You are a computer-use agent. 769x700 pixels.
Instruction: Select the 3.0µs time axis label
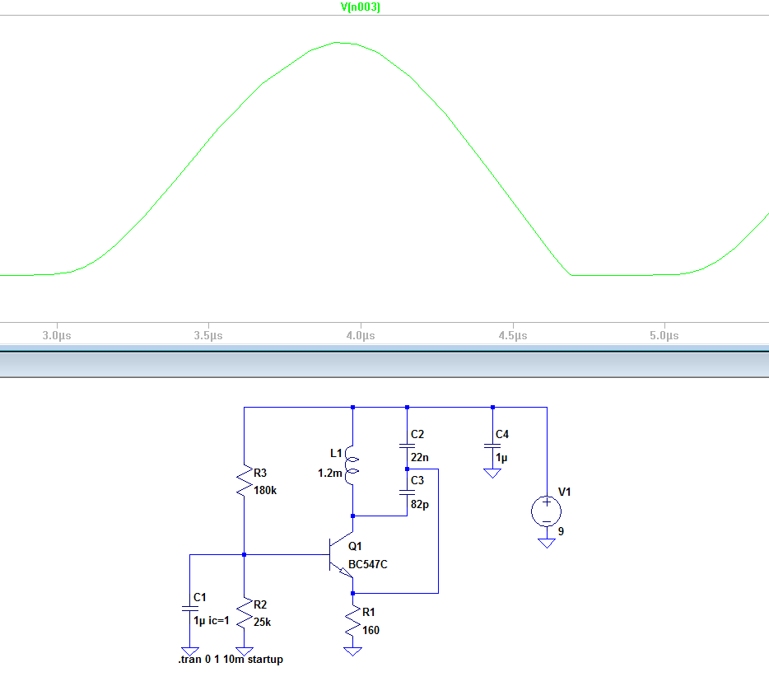[x=57, y=335]
